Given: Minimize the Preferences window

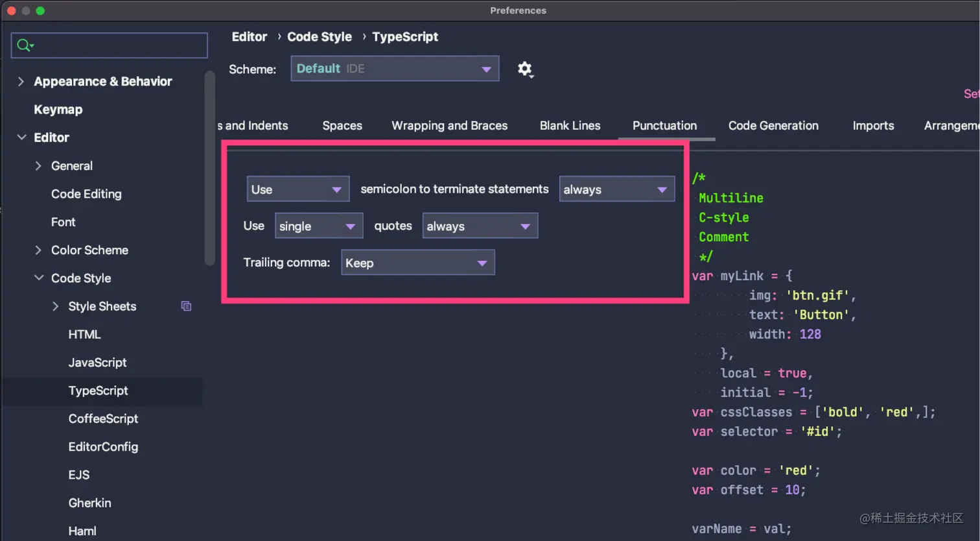Looking at the screenshot, I should [26, 10].
